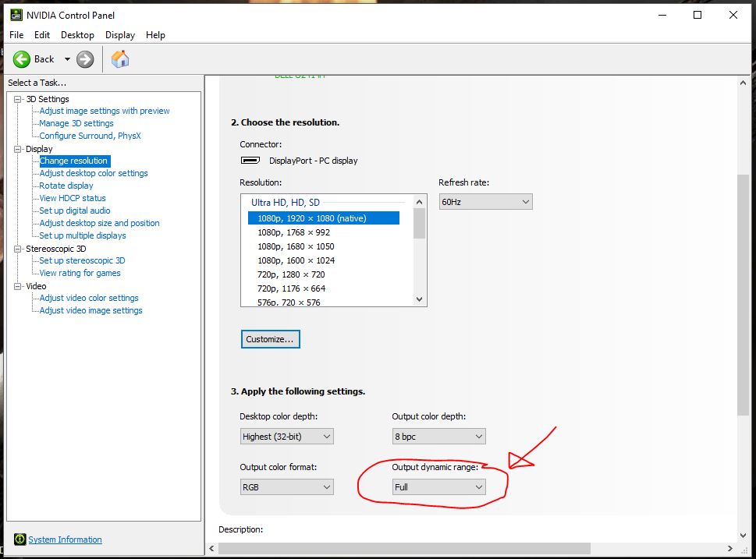Viewport: 756px width, 559px height.
Task: Select 720p, 1280 × 720 resolution
Action: pyautogui.click(x=324, y=274)
